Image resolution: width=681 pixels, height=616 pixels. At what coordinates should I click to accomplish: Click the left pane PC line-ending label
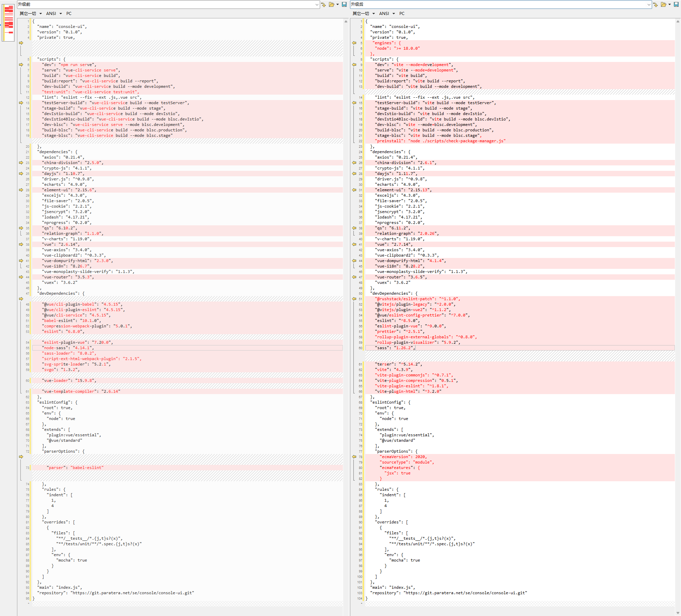point(69,14)
